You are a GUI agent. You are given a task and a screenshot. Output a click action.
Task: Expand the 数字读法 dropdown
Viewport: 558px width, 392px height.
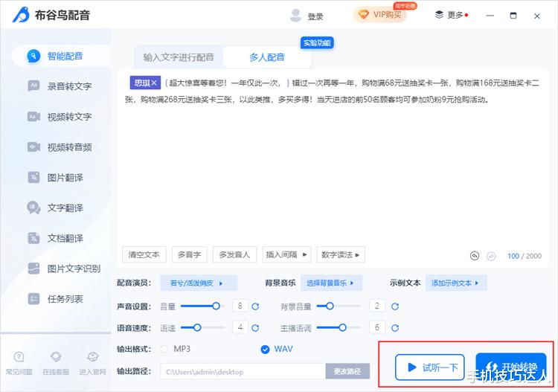point(341,254)
